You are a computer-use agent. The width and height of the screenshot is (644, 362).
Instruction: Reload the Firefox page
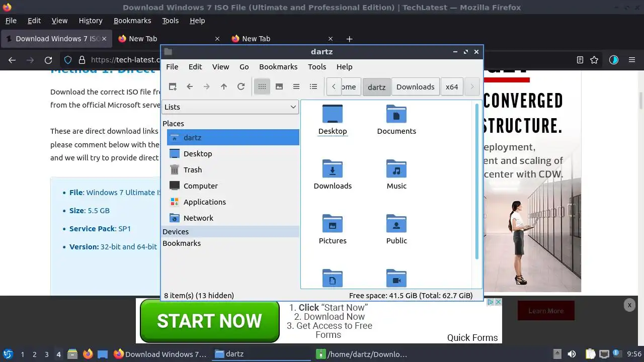pyautogui.click(x=48, y=60)
